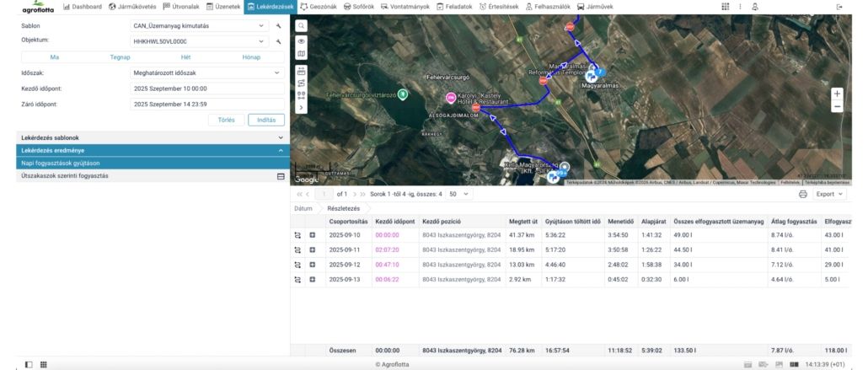Open the apps grid icon in header
This screenshot has width=868, height=370.
coord(725,7)
